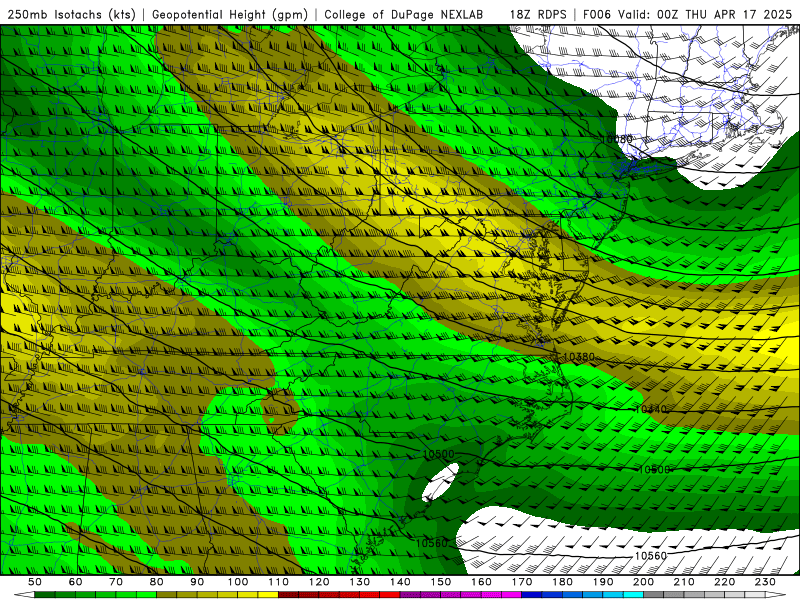Click the 180 kts colorbar label
Screen dimensions: 800x600
(562, 582)
